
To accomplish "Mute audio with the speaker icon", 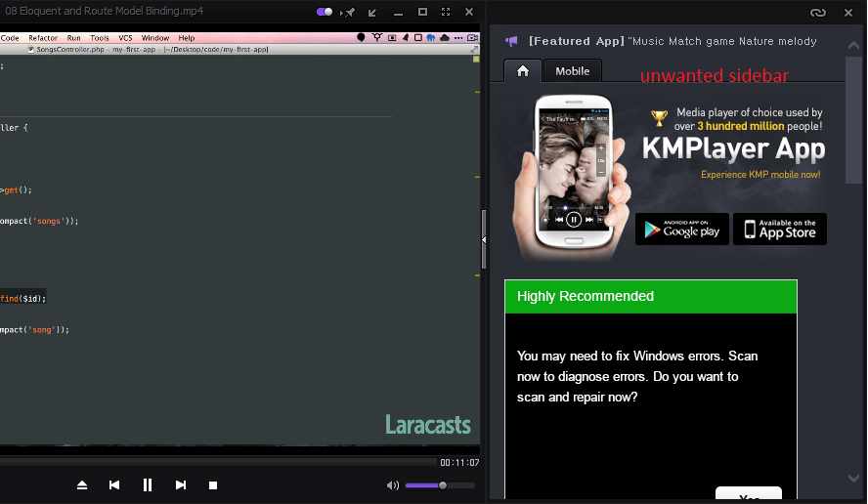I will coord(393,485).
